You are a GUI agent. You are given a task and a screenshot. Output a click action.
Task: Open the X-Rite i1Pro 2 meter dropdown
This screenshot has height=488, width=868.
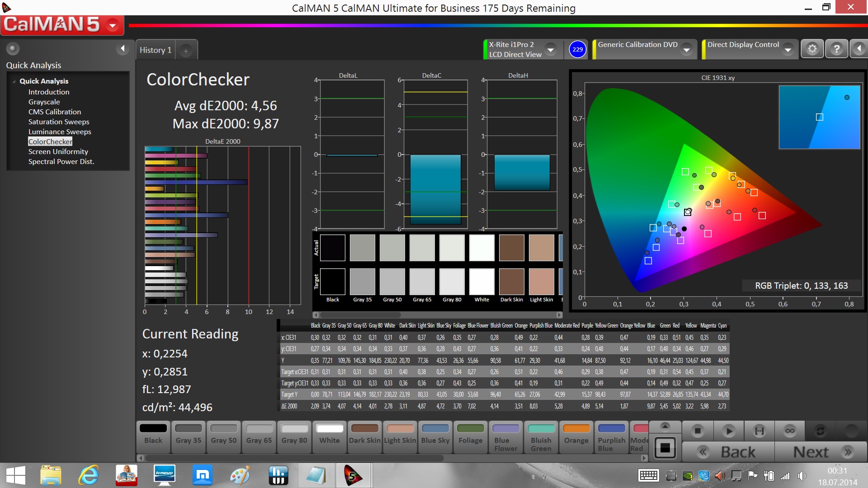pos(550,49)
